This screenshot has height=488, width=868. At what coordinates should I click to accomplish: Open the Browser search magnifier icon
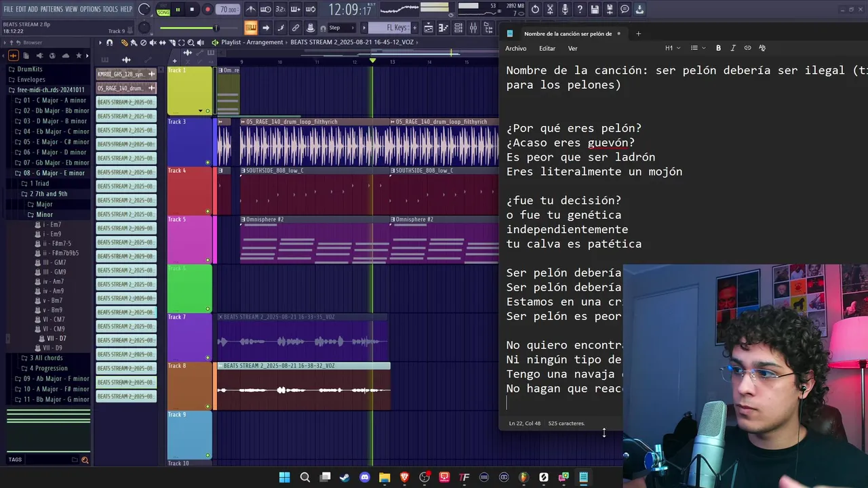tap(85, 460)
